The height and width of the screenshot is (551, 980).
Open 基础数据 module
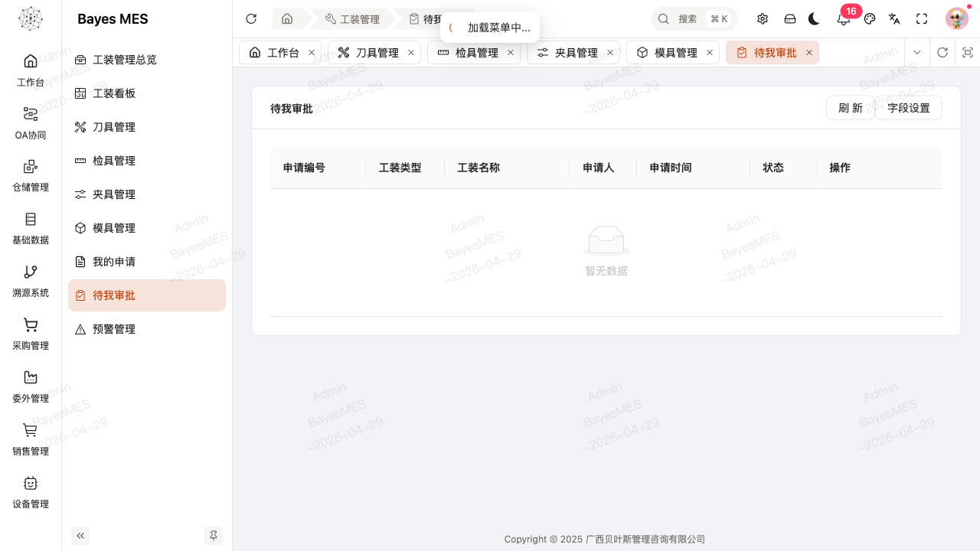coord(31,228)
